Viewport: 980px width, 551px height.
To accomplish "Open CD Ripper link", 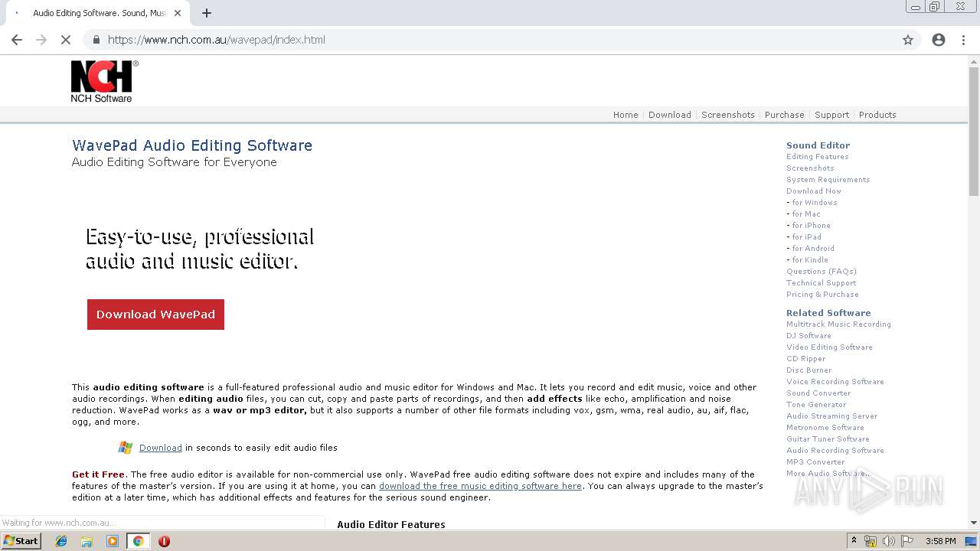I will tap(805, 359).
